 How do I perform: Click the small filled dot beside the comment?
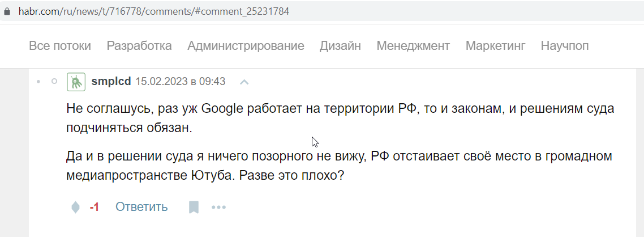point(38,82)
